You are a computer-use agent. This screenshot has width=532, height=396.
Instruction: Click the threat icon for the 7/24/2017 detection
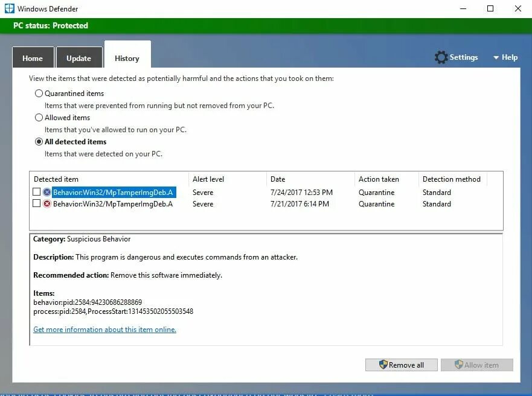point(47,192)
